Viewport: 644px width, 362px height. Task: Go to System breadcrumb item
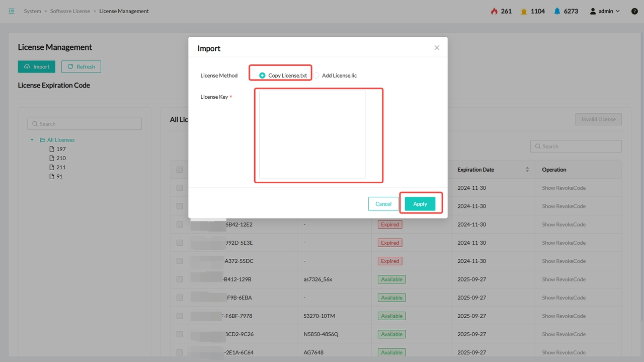tap(32, 11)
